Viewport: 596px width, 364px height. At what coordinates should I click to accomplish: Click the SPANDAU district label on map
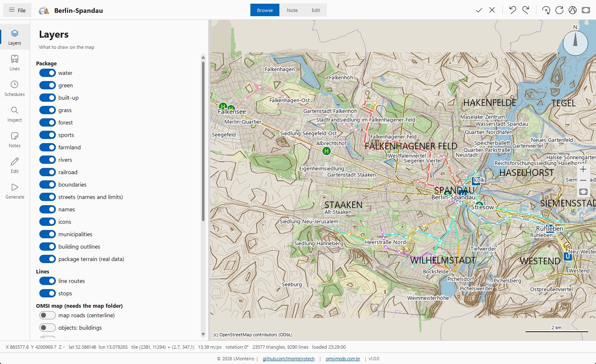point(454,190)
